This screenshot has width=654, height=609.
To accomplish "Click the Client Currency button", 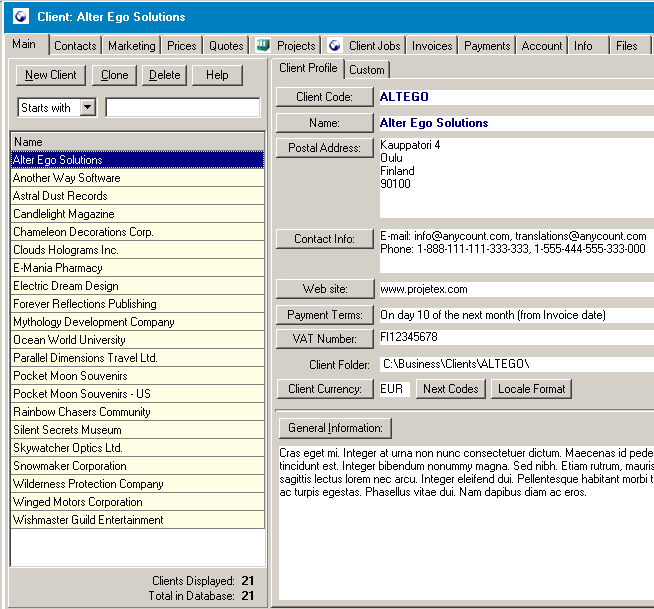I will tap(324, 389).
